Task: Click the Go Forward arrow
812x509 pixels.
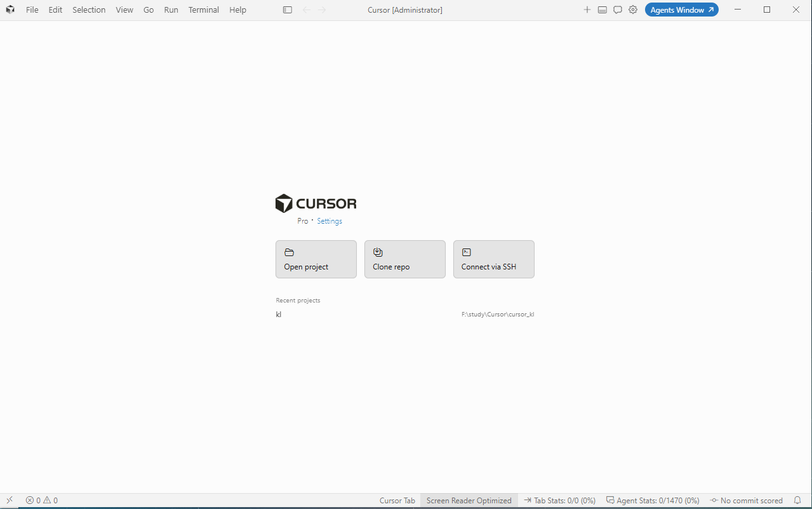Action: [322, 10]
